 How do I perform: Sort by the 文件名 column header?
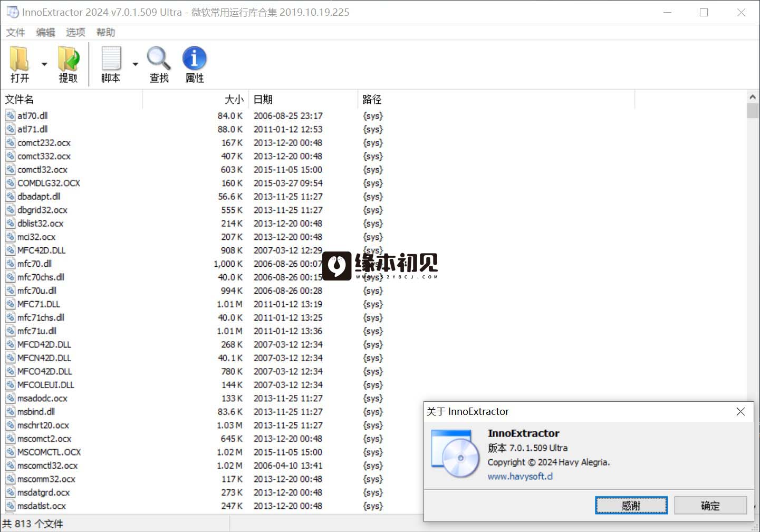[x=72, y=99]
